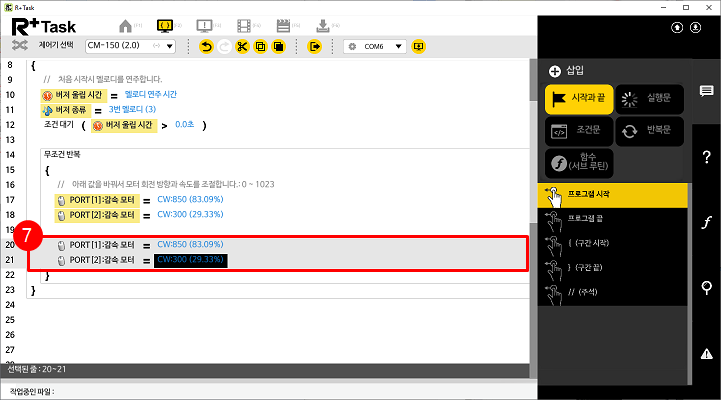Select the 시작과 끝 category tab
This screenshot has width=721, height=400.
pyautogui.click(x=578, y=98)
